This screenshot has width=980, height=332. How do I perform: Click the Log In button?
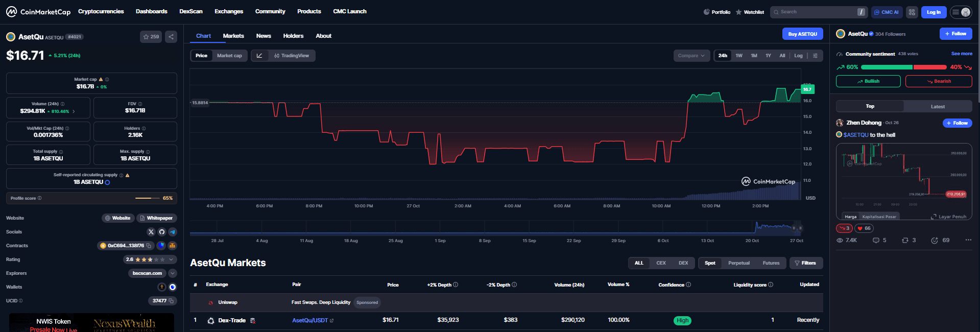(934, 12)
